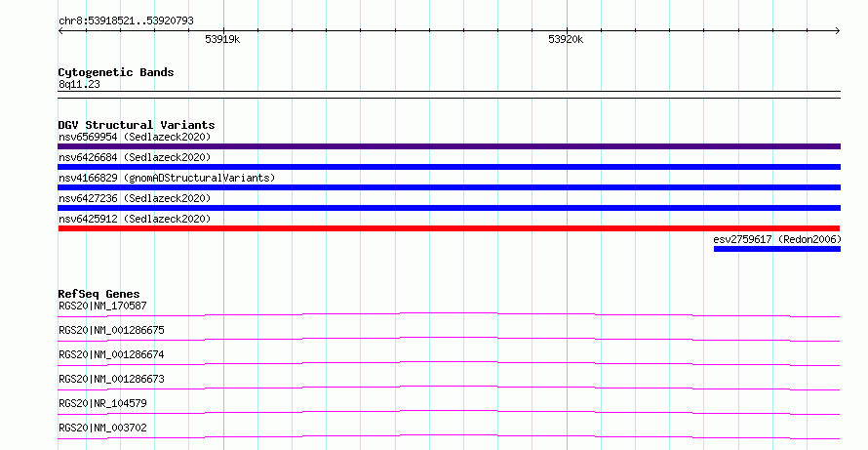Open the nsv6426684 (Sedlazeck2020) label

(x=135, y=157)
